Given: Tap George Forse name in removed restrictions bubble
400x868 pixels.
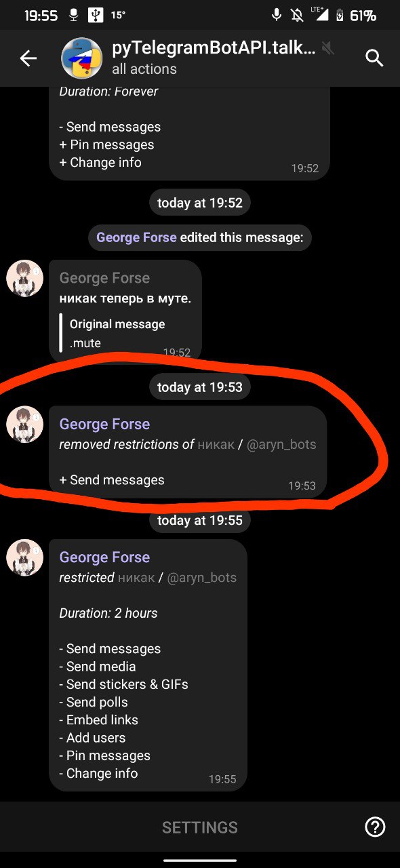Looking at the screenshot, I should click(104, 425).
